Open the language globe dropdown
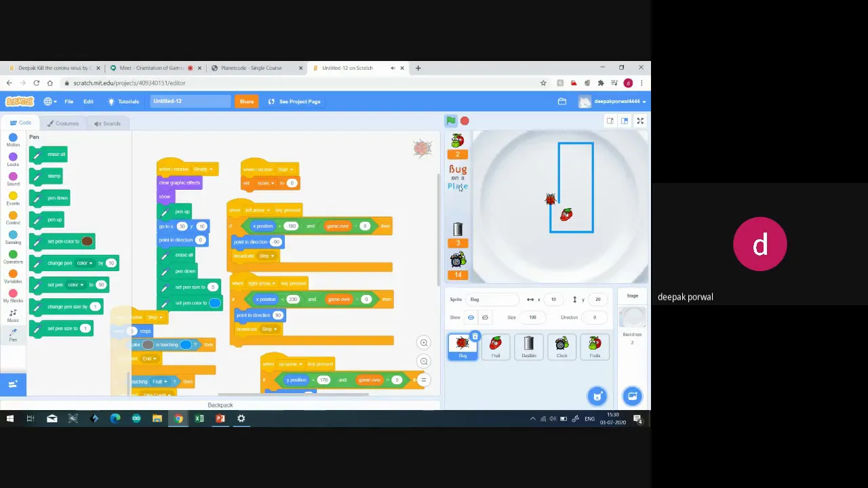Image resolution: width=868 pixels, height=488 pixels. pyautogui.click(x=50, y=102)
